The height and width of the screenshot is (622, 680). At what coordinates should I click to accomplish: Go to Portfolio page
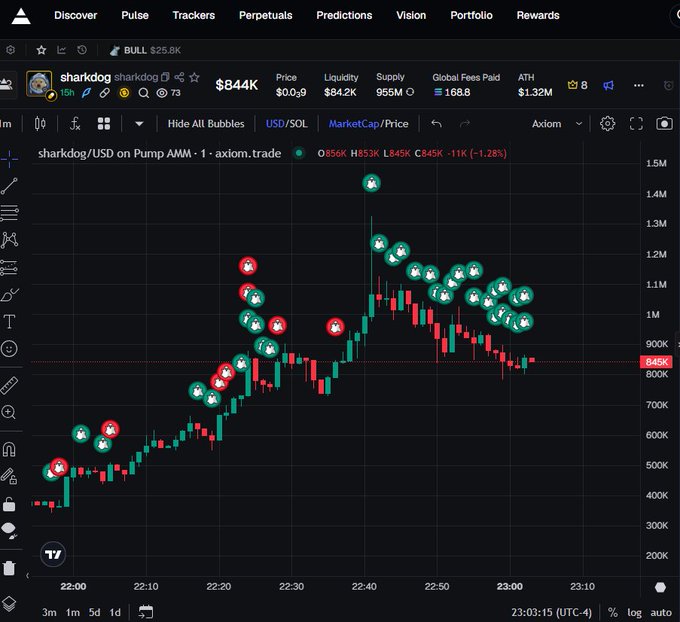pos(471,16)
